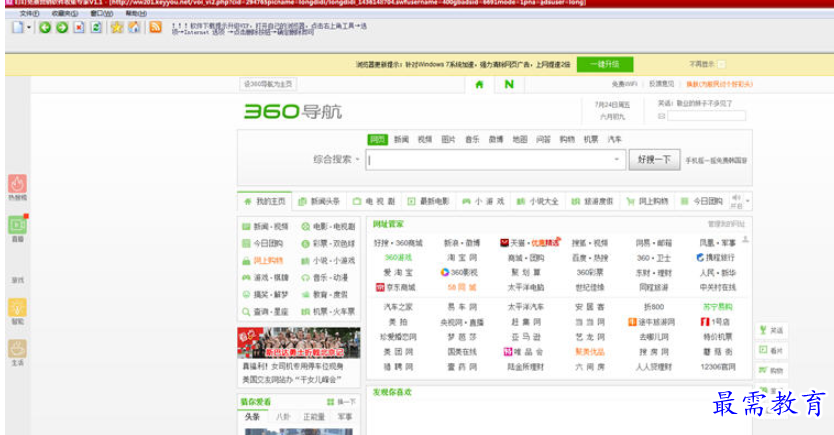This screenshot has width=834, height=435.
Task: Click the 12306官网 site link
Action: (718, 367)
